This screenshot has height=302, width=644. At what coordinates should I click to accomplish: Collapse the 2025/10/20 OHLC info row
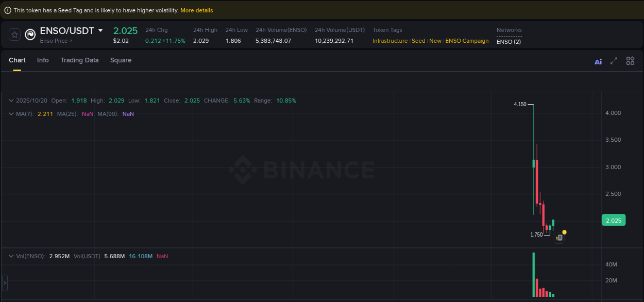[11, 100]
